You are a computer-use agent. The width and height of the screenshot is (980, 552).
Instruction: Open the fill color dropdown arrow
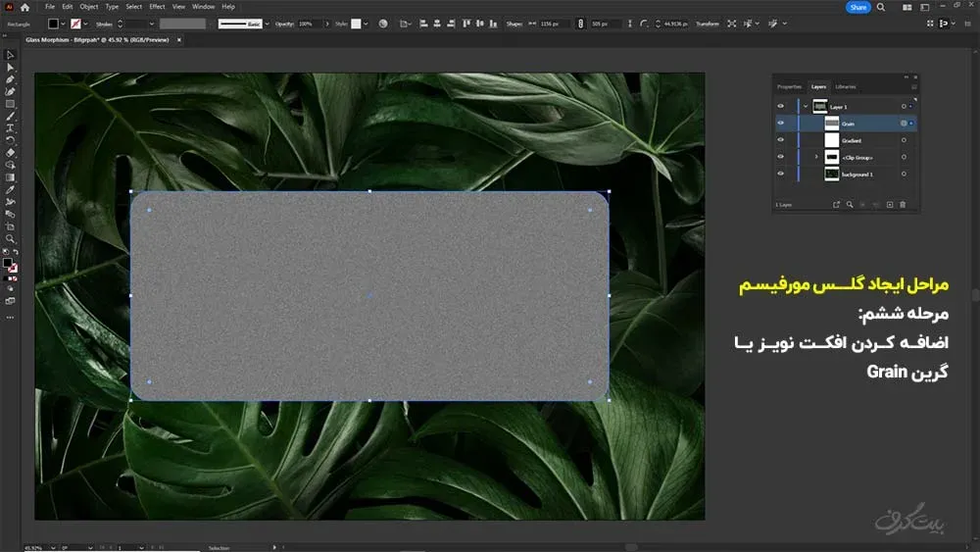(x=63, y=24)
